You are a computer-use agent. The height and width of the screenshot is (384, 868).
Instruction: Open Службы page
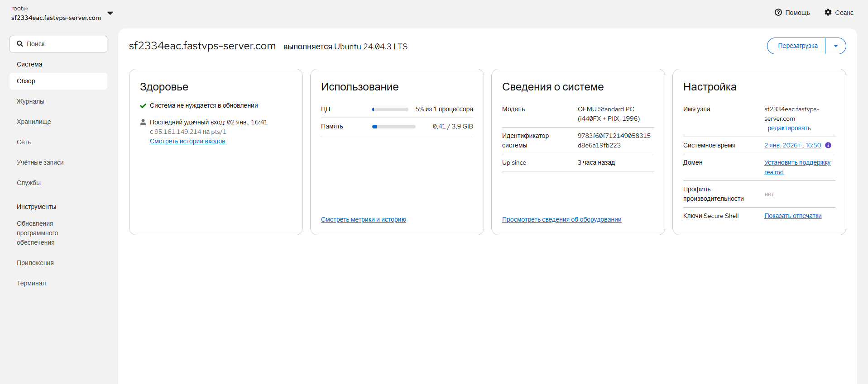58,183
